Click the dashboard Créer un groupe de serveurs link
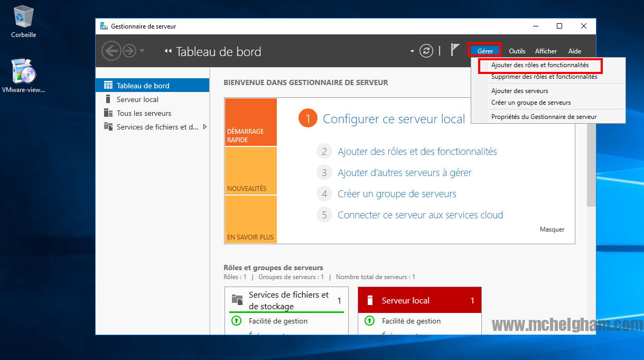 pyautogui.click(x=397, y=194)
